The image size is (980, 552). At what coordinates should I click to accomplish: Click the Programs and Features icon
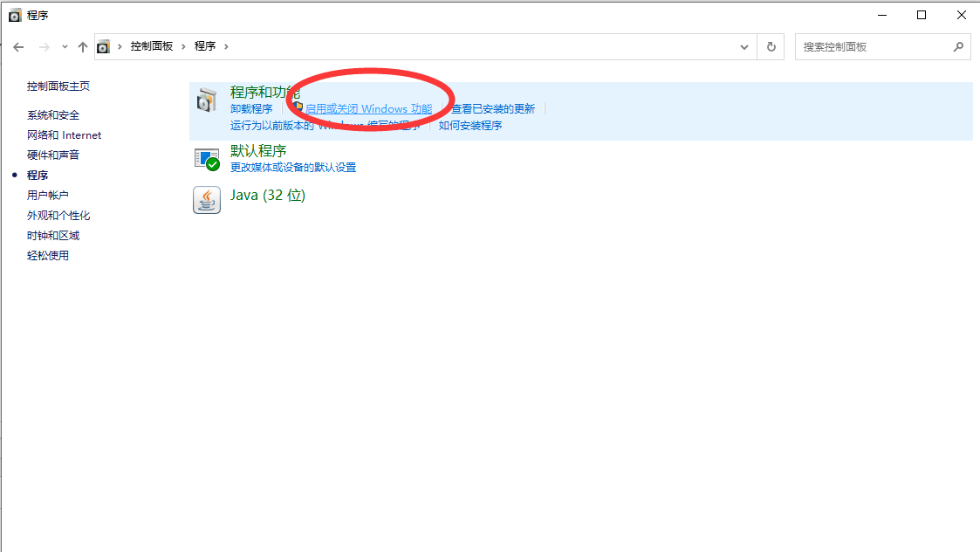point(206,100)
